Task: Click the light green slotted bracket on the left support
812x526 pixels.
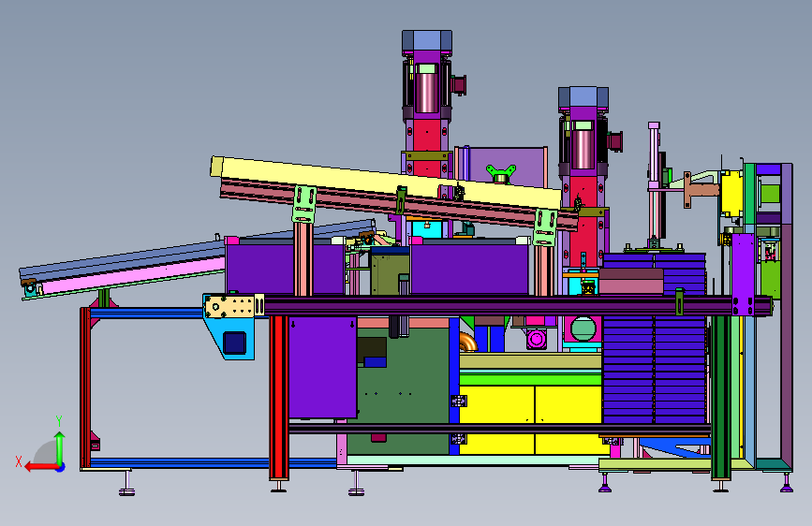Action: pyautogui.click(x=304, y=204)
